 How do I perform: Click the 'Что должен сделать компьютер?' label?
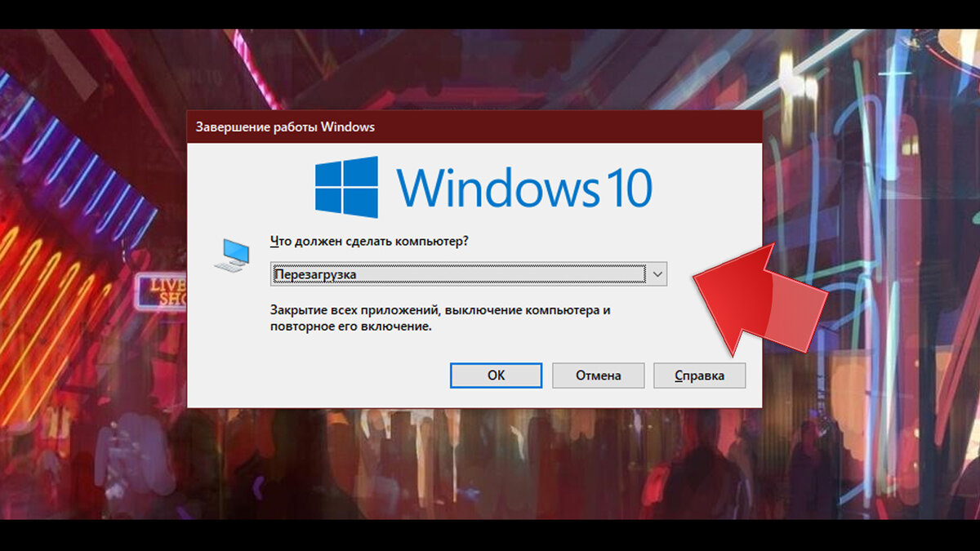[x=369, y=242]
